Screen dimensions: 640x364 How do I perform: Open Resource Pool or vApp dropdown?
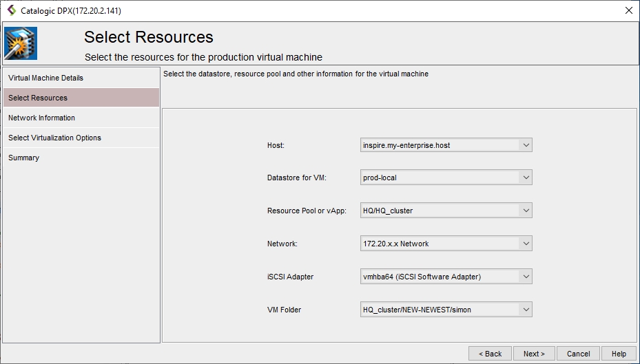point(526,211)
